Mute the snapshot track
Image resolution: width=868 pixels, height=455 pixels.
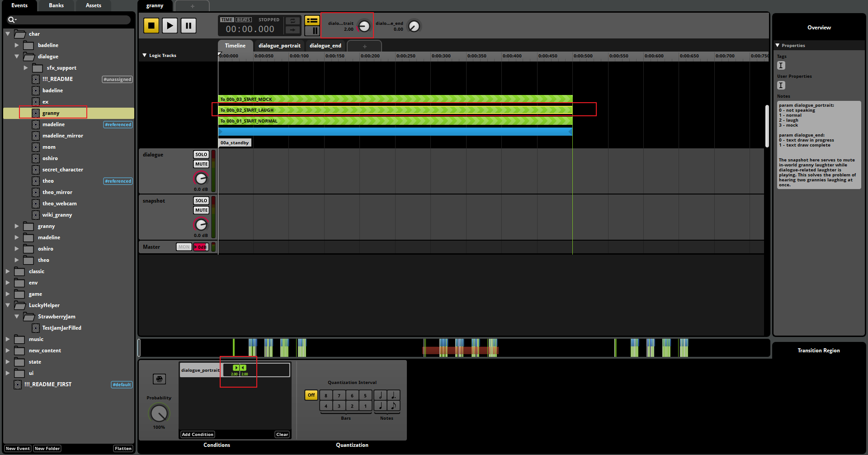[x=201, y=210]
